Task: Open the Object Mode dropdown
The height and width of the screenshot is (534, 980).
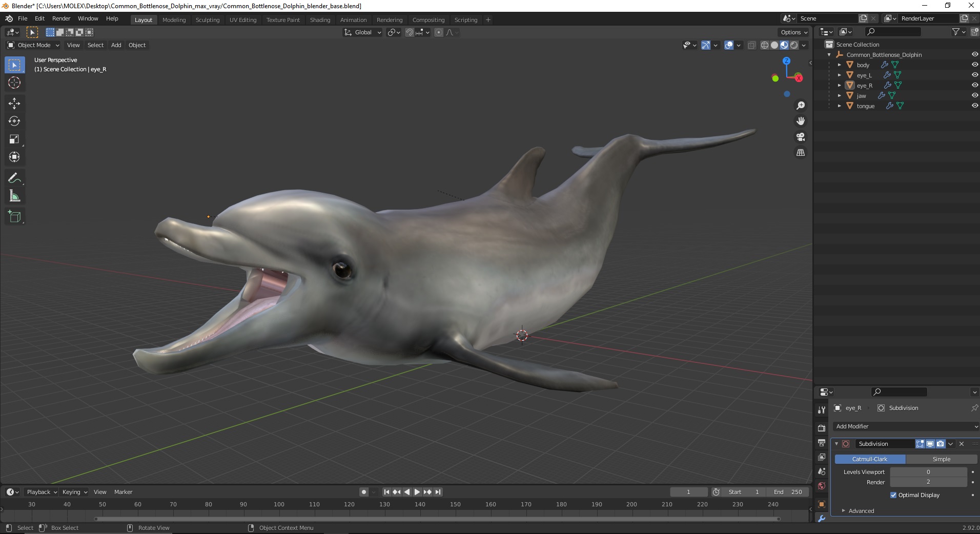Action: [x=33, y=45]
